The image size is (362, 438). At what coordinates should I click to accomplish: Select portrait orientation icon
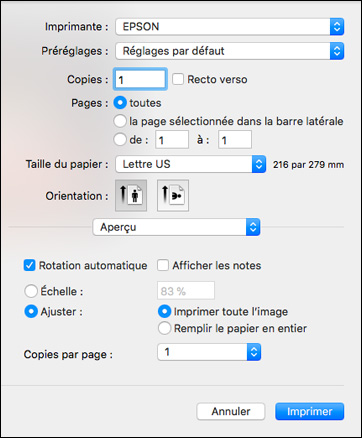tap(131, 196)
